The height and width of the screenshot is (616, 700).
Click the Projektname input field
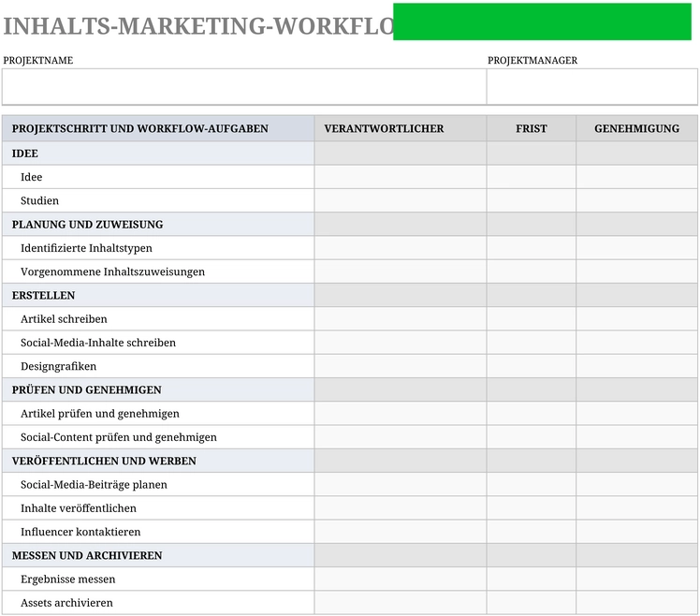point(244,87)
